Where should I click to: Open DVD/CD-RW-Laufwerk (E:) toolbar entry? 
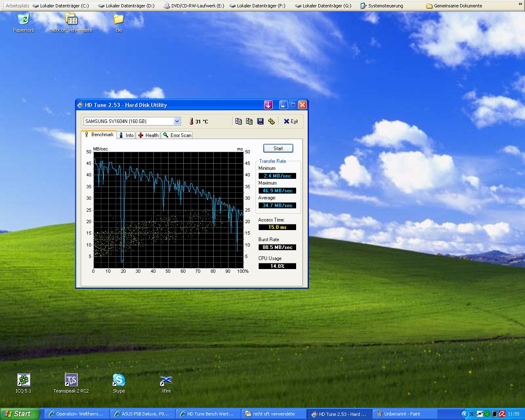coord(194,6)
